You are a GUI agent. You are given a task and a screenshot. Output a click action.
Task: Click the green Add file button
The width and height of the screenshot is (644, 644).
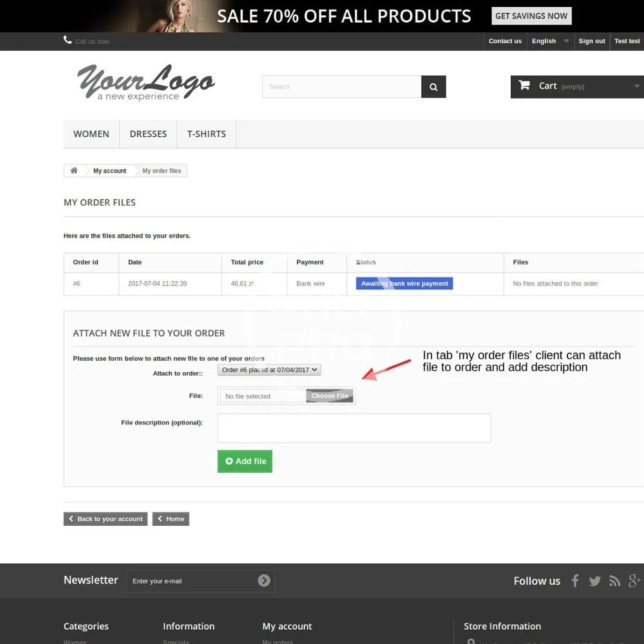(245, 461)
